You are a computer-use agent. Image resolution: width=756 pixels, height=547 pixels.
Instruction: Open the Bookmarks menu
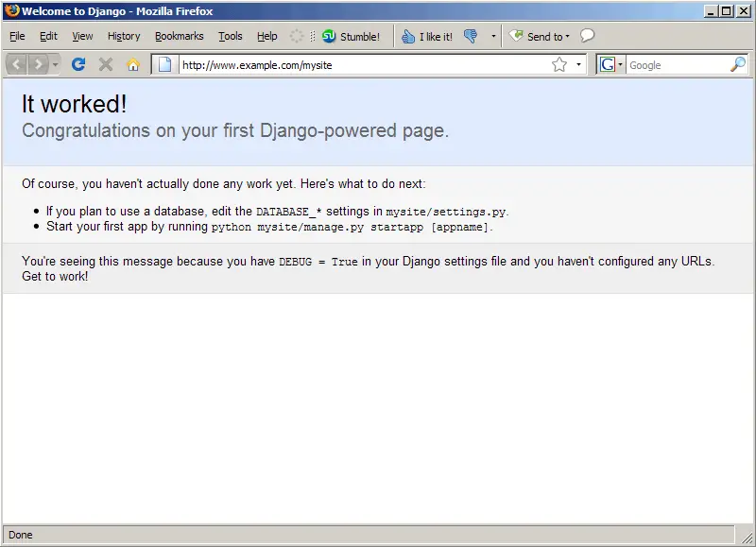tap(179, 36)
